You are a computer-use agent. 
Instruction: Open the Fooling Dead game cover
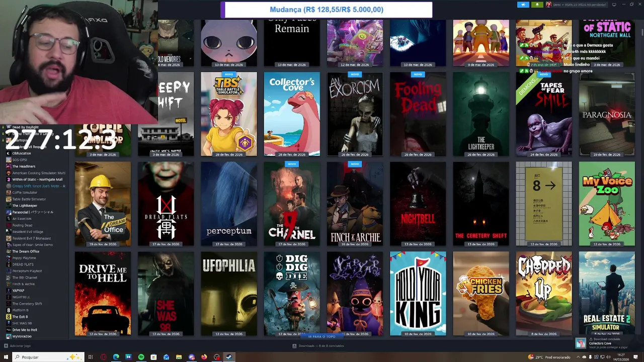point(418,114)
